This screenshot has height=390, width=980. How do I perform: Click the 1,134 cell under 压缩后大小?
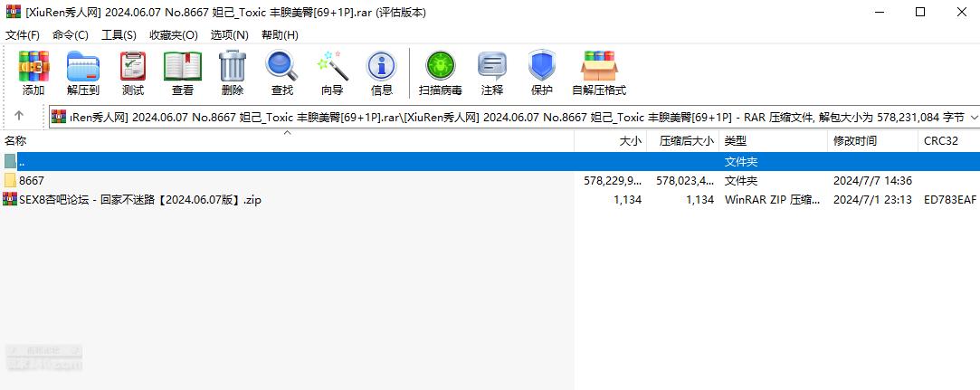(x=700, y=199)
